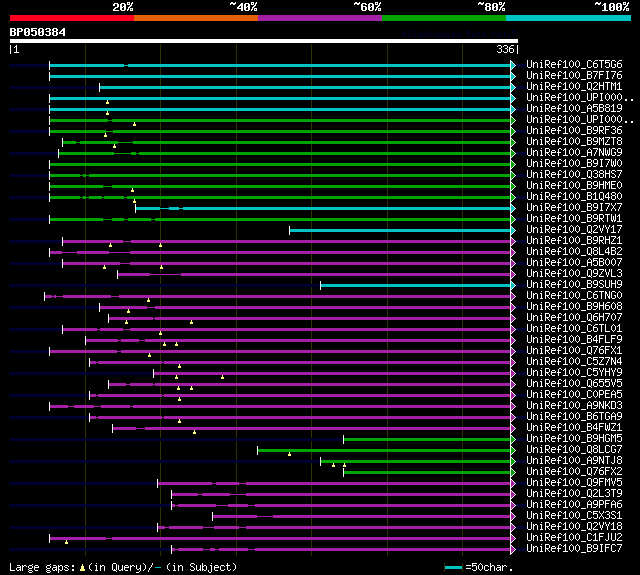Image resolution: width=640 pixels, height=575 pixels.
Task: Click UniRef100_B6TGA9 hit name
Action: [x=574, y=417]
